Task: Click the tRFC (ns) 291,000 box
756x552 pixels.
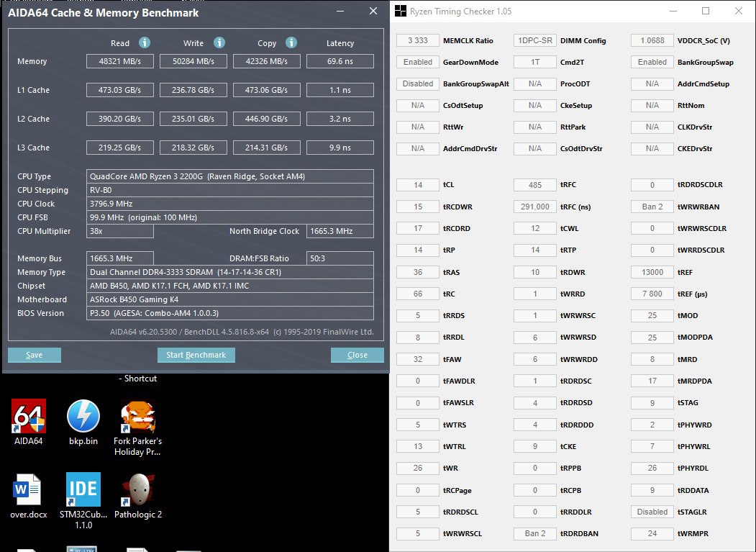Action: [x=534, y=207]
